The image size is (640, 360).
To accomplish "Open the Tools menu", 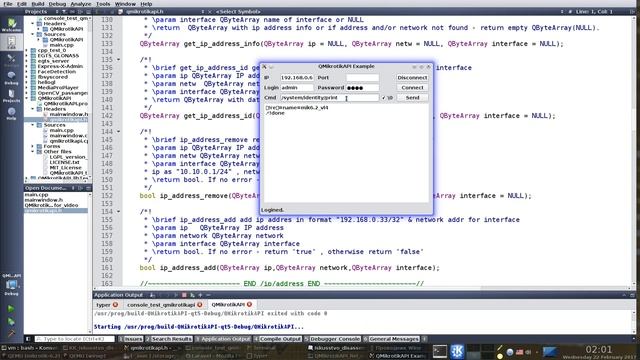I will pos(103,4).
